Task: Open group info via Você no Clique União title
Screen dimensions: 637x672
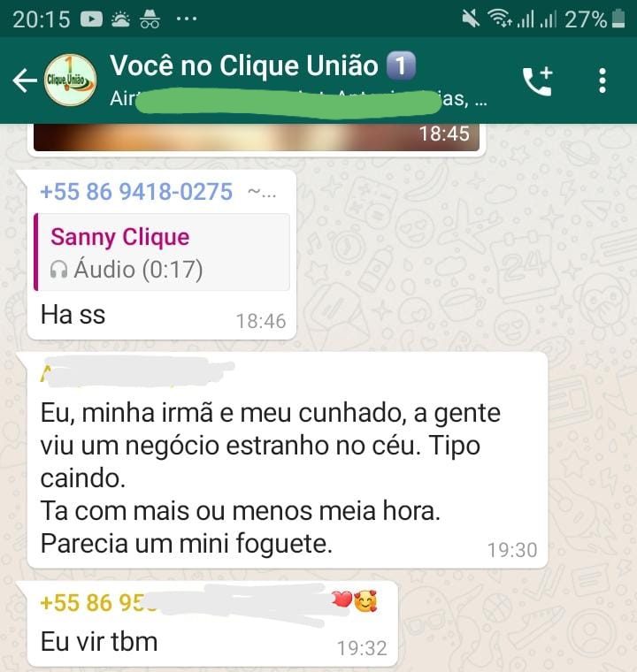Action: point(244,65)
